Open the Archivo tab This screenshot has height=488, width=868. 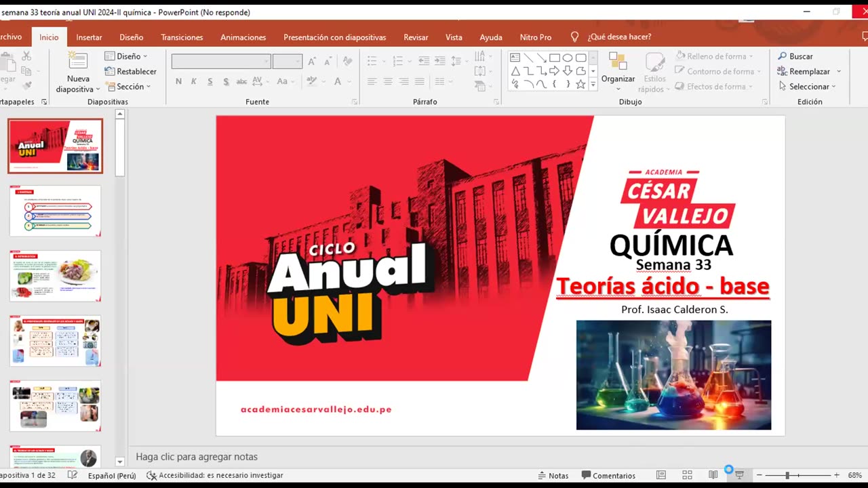[x=11, y=37]
